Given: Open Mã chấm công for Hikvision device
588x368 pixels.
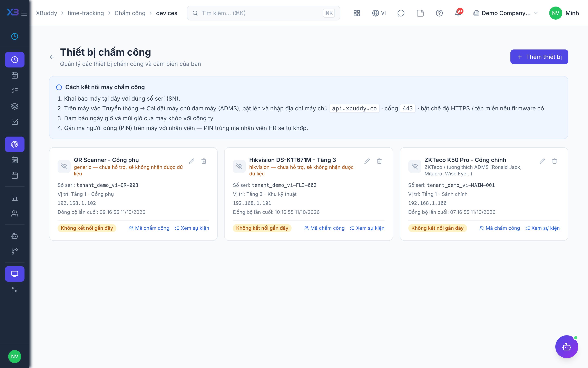Looking at the screenshot, I should tap(324, 228).
